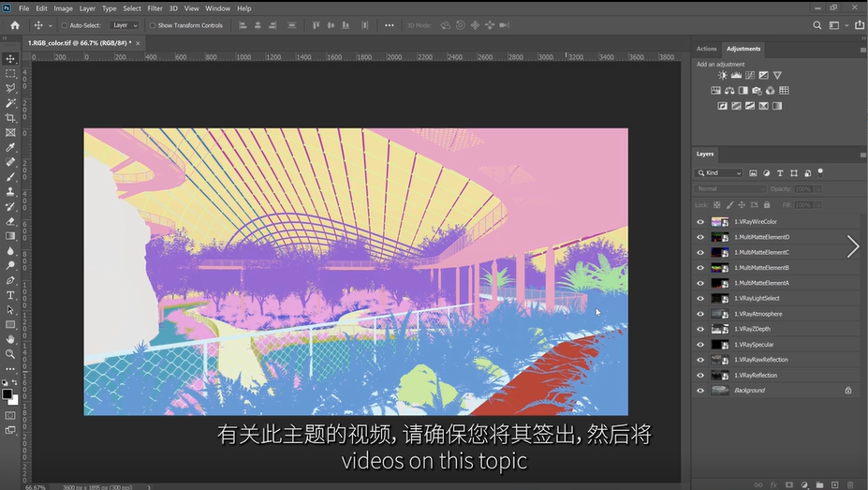Open the layer filter Kind dropdown
The width and height of the screenshot is (868, 490).
pyautogui.click(x=718, y=173)
